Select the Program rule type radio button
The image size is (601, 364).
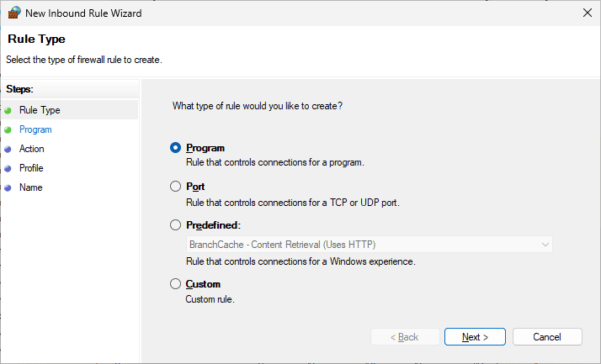(175, 148)
